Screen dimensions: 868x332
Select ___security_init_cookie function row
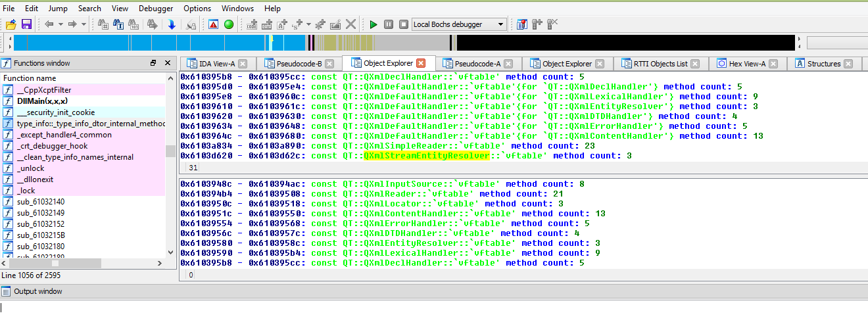pos(84,112)
